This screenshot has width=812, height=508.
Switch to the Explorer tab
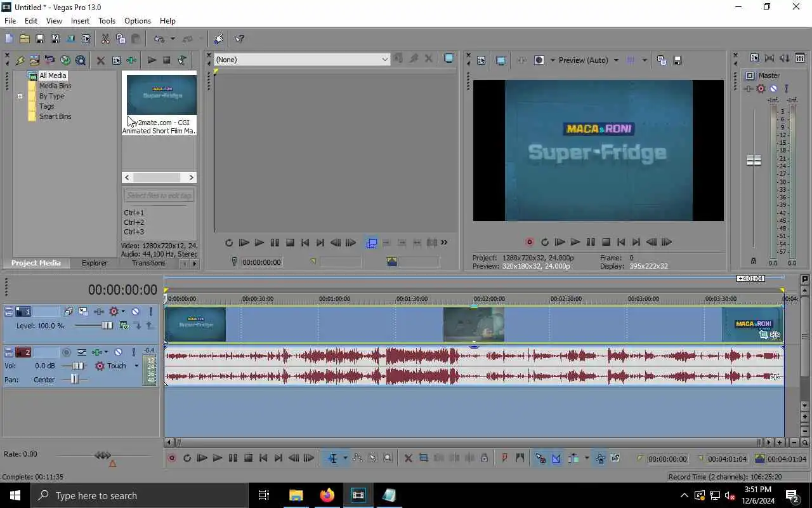(x=95, y=263)
